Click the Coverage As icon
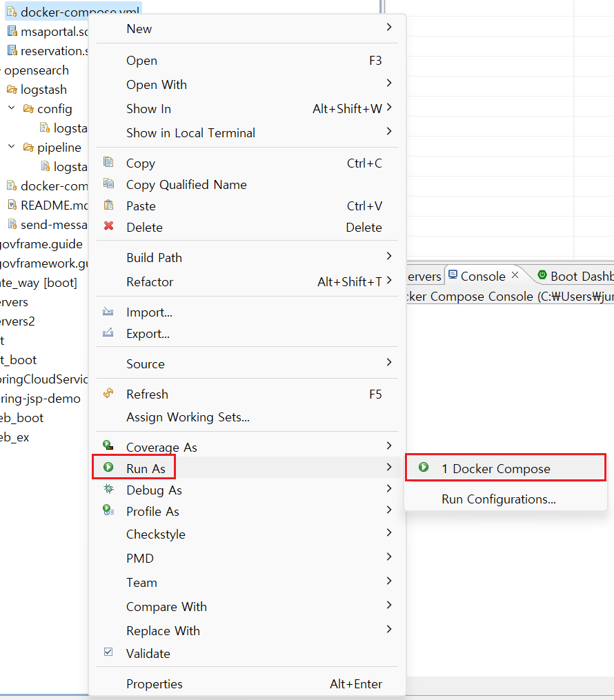The width and height of the screenshot is (614, 700). point(108,446)
